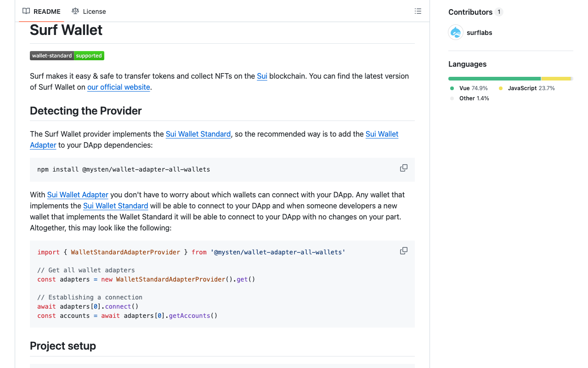This screenshot has height=368, width=588.
Task: Copy the npm install command
Action: coord(403,168)
